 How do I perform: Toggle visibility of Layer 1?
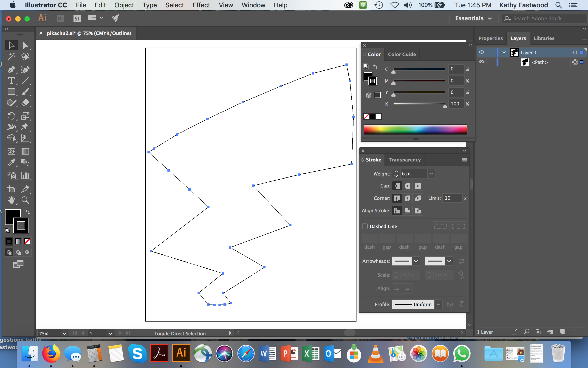[x=482, y=52]
